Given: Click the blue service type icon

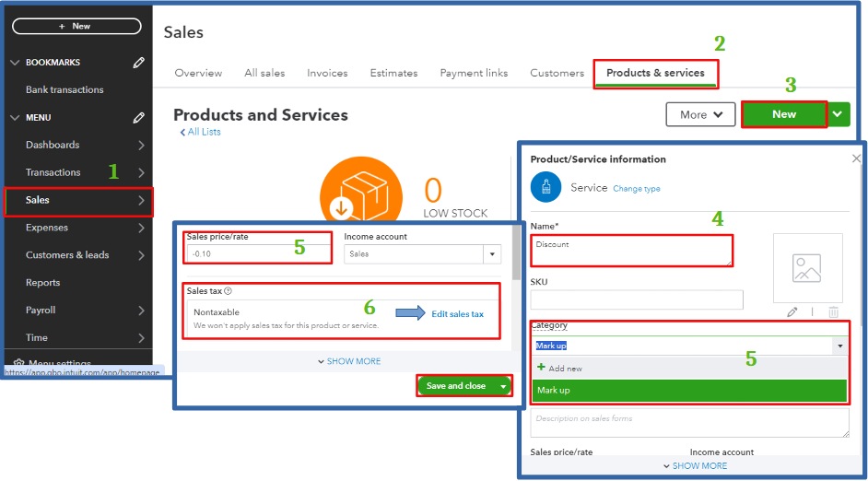Looking at the screenshot, I should click(545, 187).
